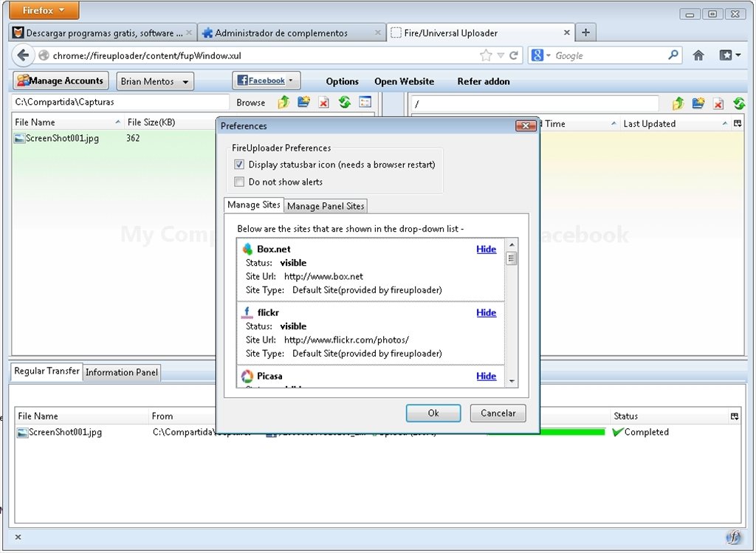Screen dimensions: 756x553
Task: Open the Google search engine dropdown
Action: 541,55
